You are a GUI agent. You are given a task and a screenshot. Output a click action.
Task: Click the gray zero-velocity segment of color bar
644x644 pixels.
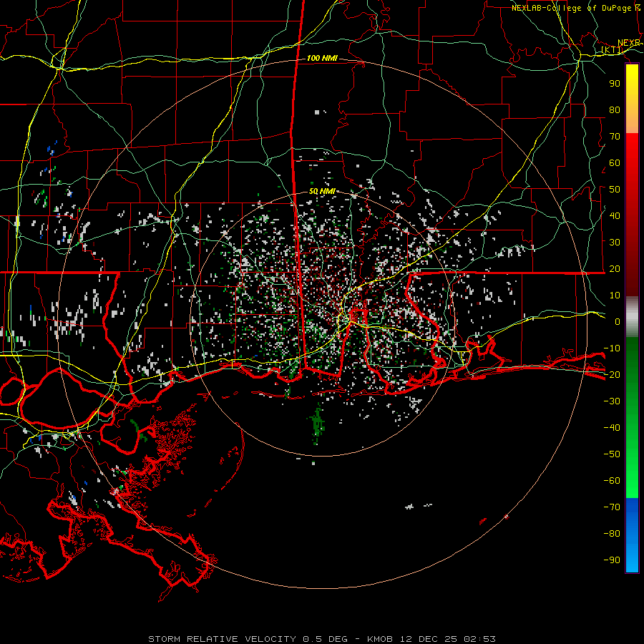632,317
